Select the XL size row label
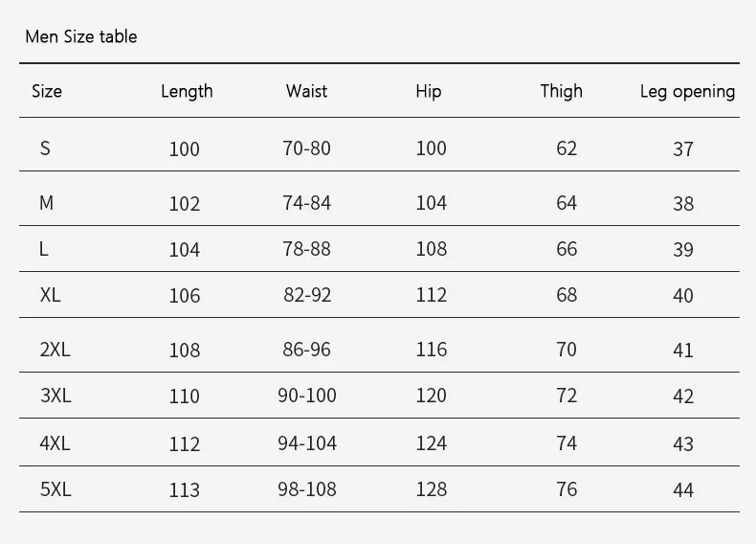Image resolution: width=756 pixels, height=544 pixels. [50, 295]
